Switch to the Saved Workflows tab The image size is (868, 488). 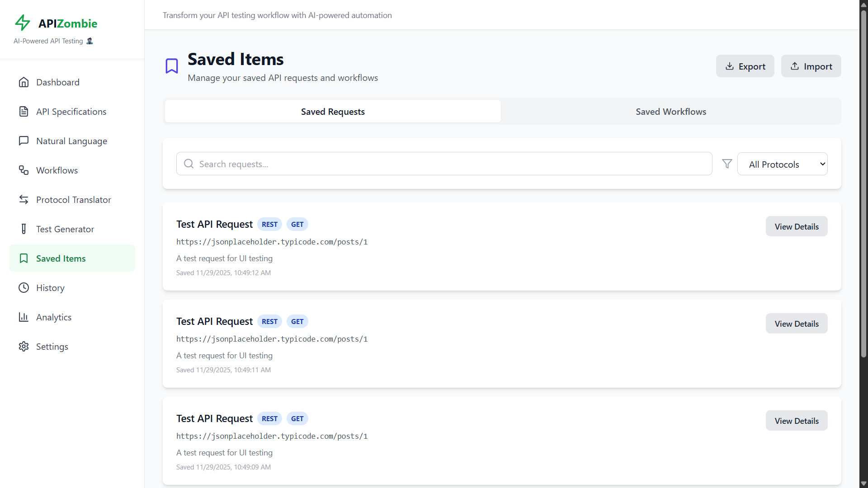pos(670,112)
